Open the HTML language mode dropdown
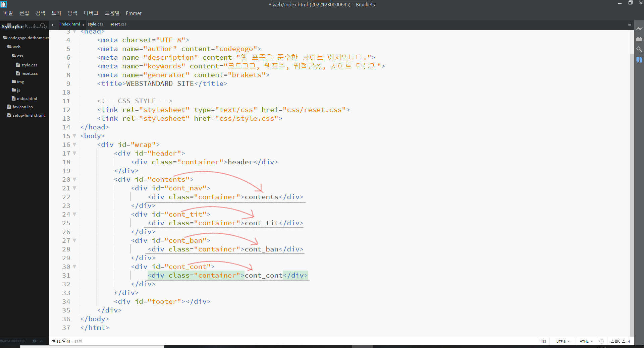The width and height of the screenshot is (644, 348). (x=586, y=341)
